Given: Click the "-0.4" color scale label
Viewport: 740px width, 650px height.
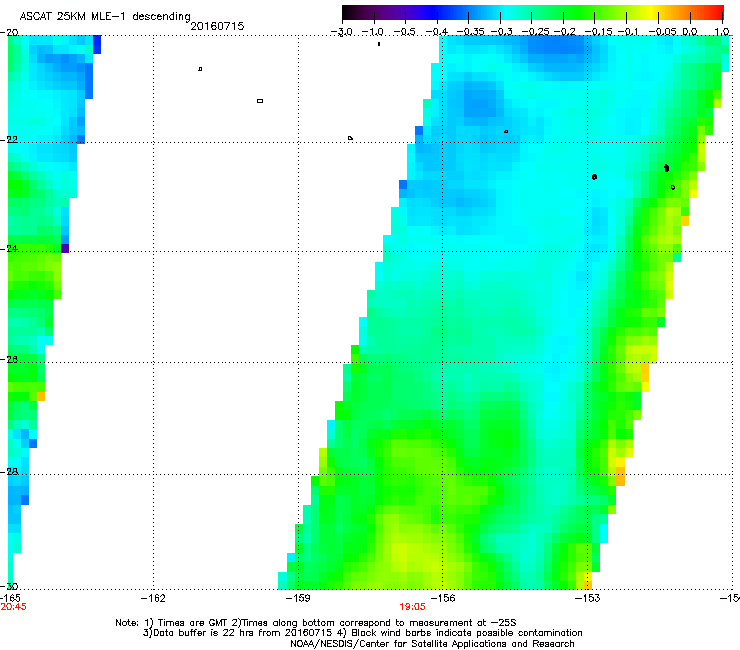Looking at the screenshot, I should tap(437, 32).
